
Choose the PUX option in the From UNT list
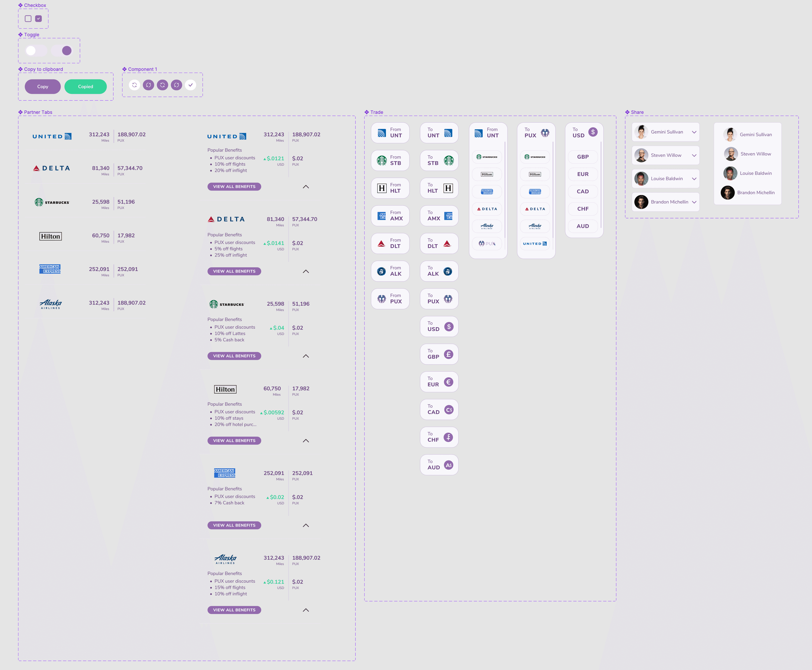tap(487, 244)
